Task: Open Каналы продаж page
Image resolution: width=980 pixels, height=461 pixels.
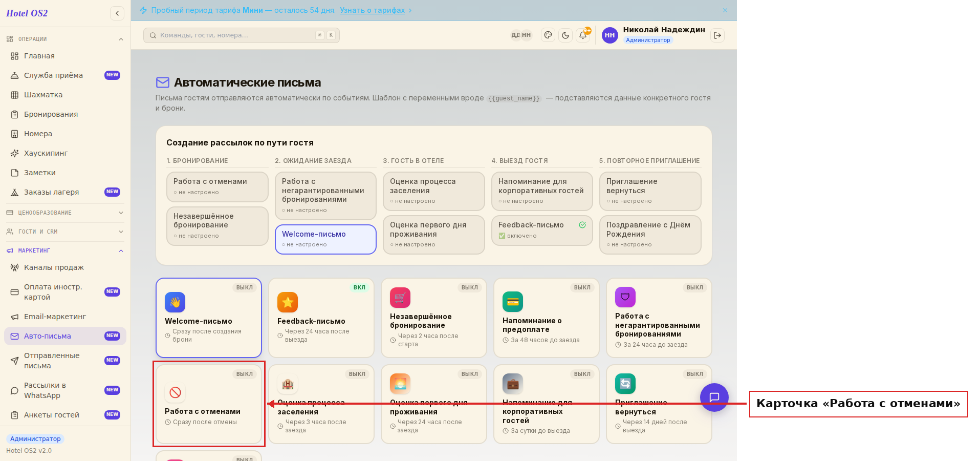Action: click(65, 267)
